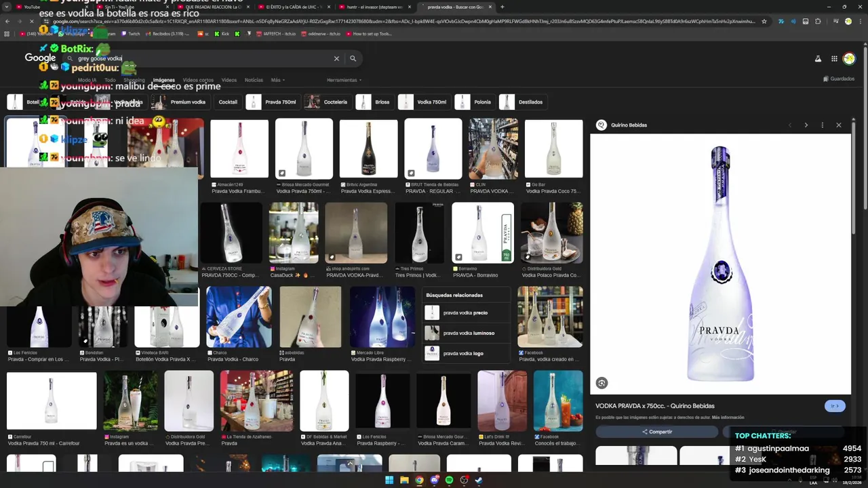Clear the Google search box with the X
The width and height of the screenshot is (868, 488).
(336, 59)
